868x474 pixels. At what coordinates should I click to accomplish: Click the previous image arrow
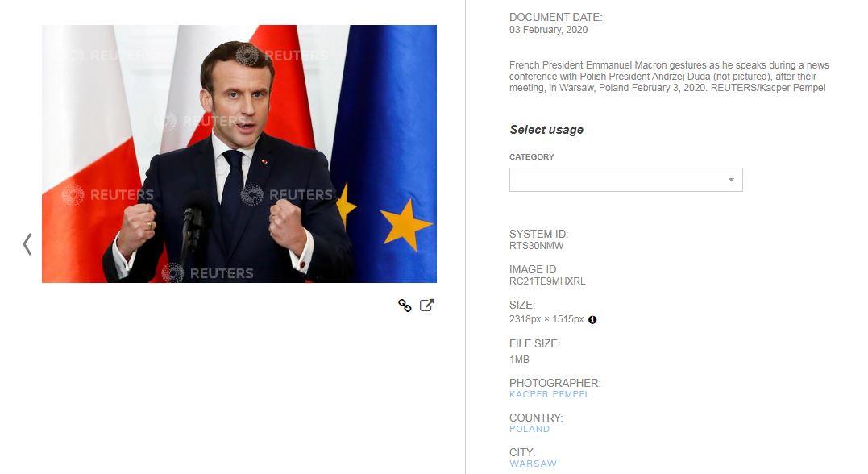point(27,243)
